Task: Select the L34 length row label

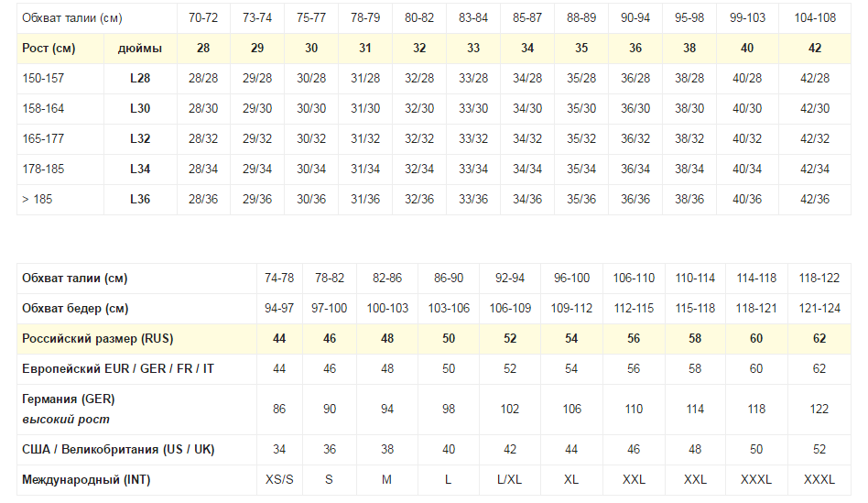Action: point(140,169)
